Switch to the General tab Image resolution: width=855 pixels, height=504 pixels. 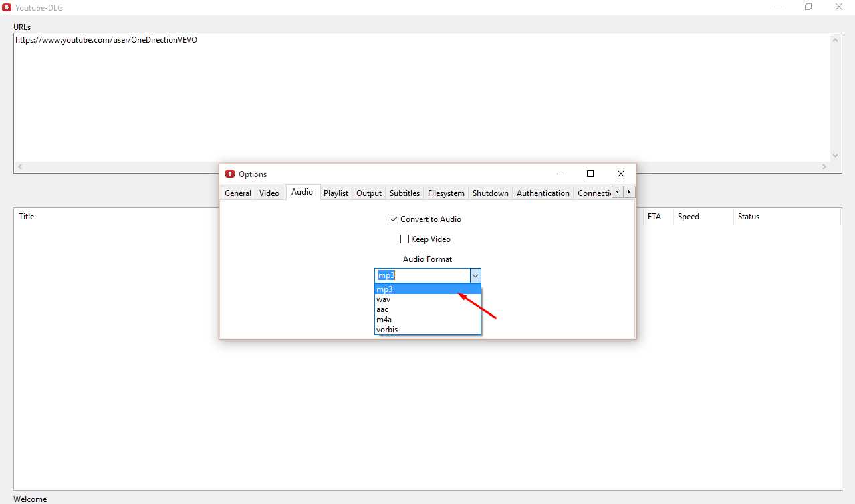238,193
